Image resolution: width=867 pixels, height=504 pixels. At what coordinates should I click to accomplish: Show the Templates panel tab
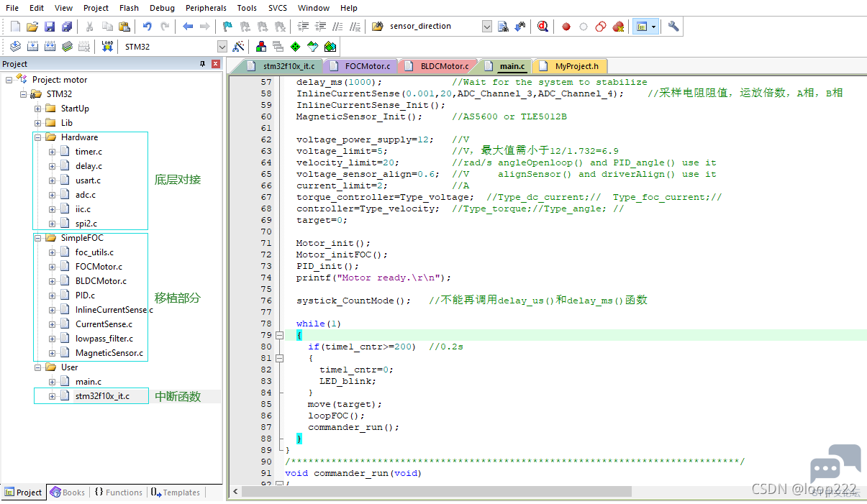176,492
